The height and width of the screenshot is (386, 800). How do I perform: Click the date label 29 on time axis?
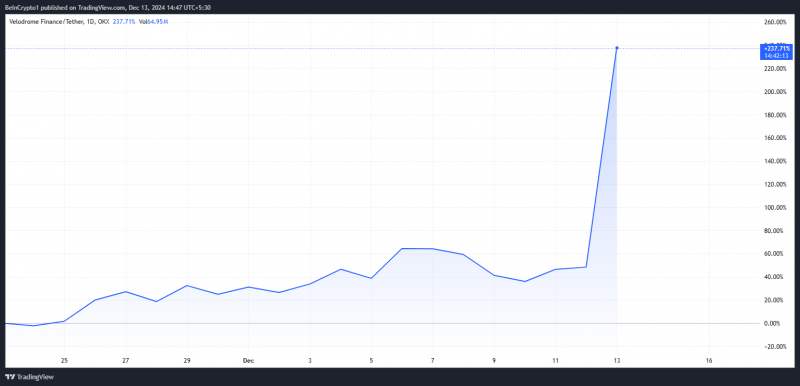click(x=187, y=361)
